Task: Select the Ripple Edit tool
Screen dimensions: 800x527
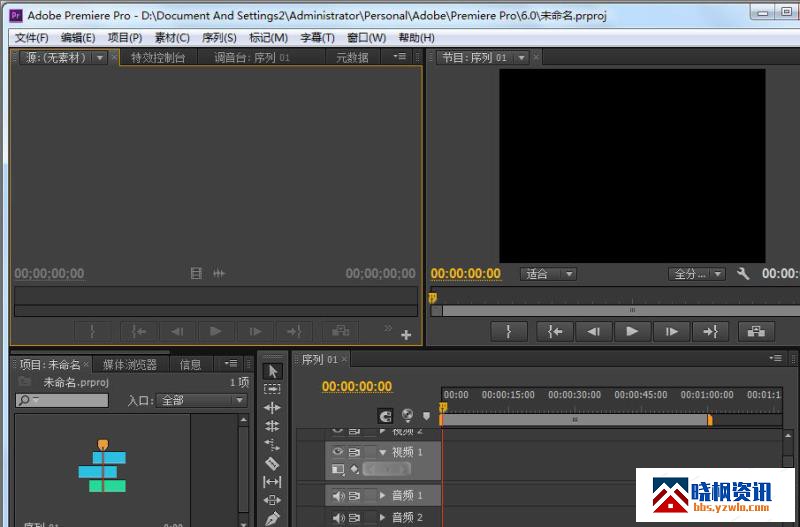Action: tap(272, 408)
